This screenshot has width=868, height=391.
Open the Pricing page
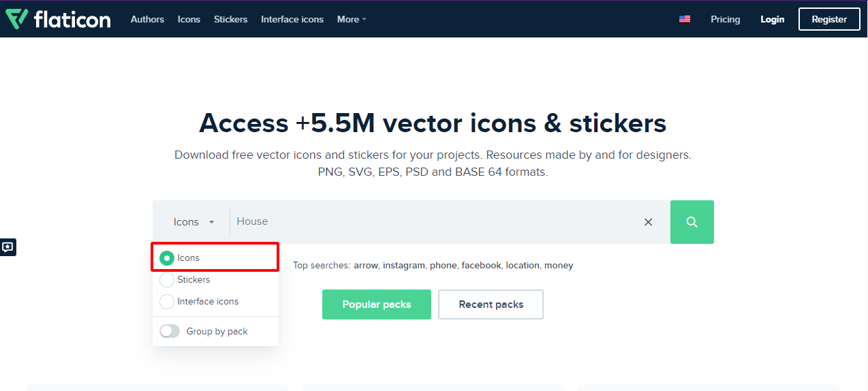coord(725,19)
